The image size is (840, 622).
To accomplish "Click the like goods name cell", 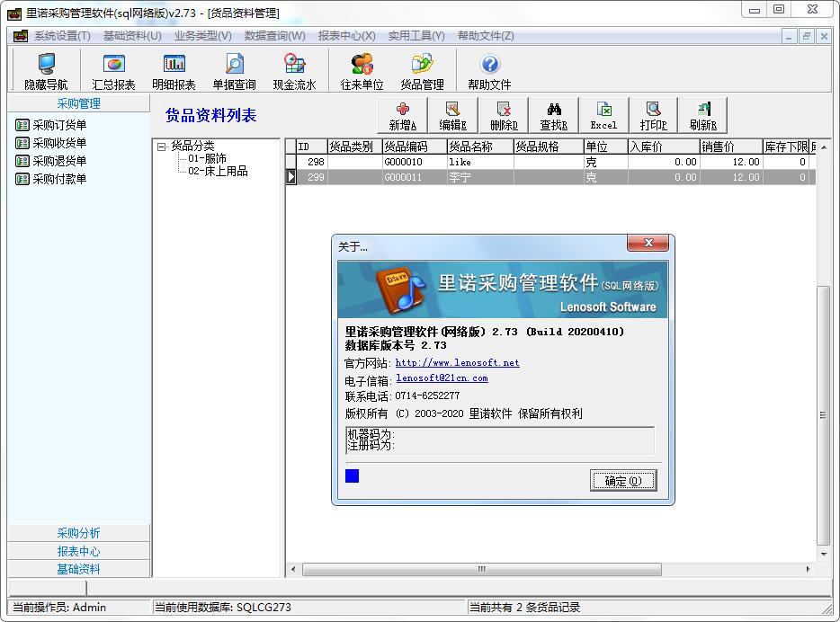I will tap(480, 162).
